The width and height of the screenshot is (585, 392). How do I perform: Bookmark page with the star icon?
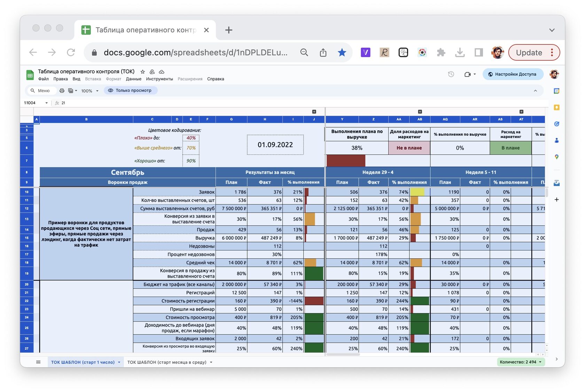pos(342,53)
